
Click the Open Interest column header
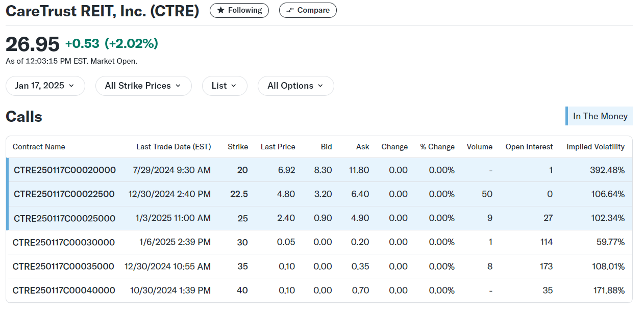click(x=529, y=147)
